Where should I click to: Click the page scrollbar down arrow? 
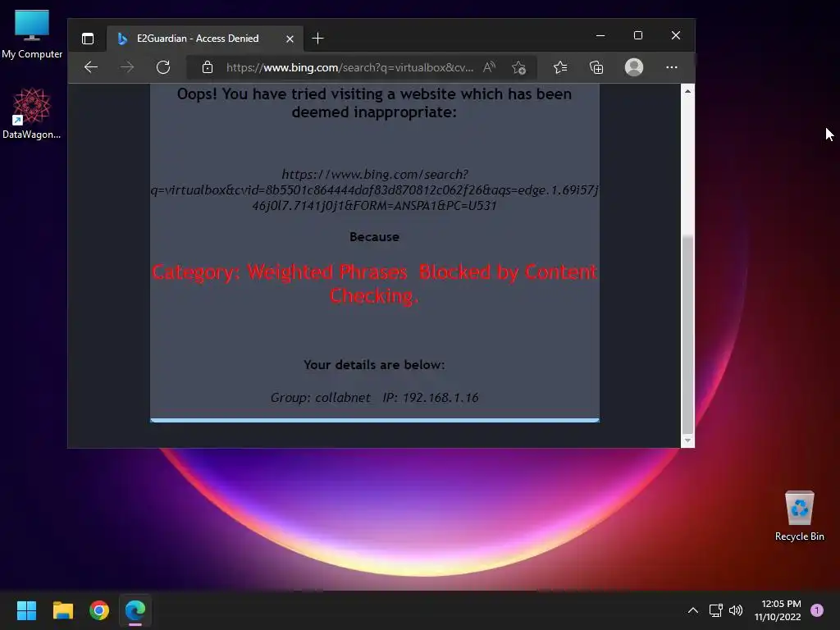click(687, 441)
